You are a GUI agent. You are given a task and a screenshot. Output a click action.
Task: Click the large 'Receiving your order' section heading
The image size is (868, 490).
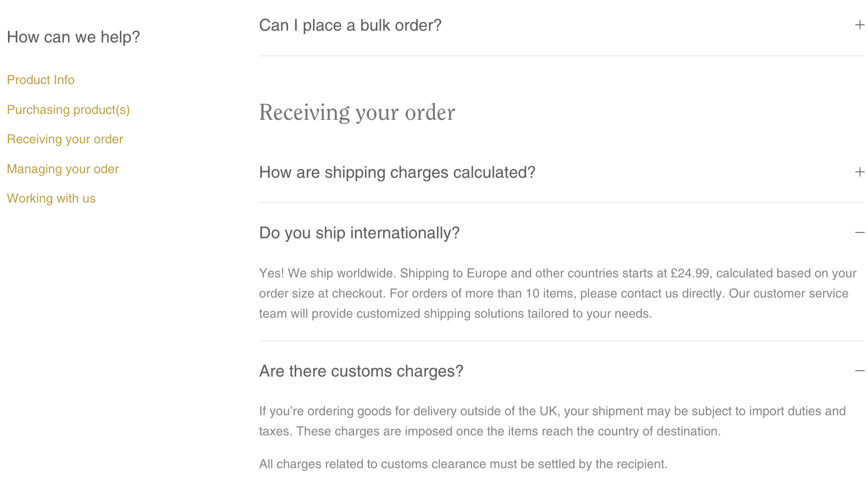click(x=357, y=113)
